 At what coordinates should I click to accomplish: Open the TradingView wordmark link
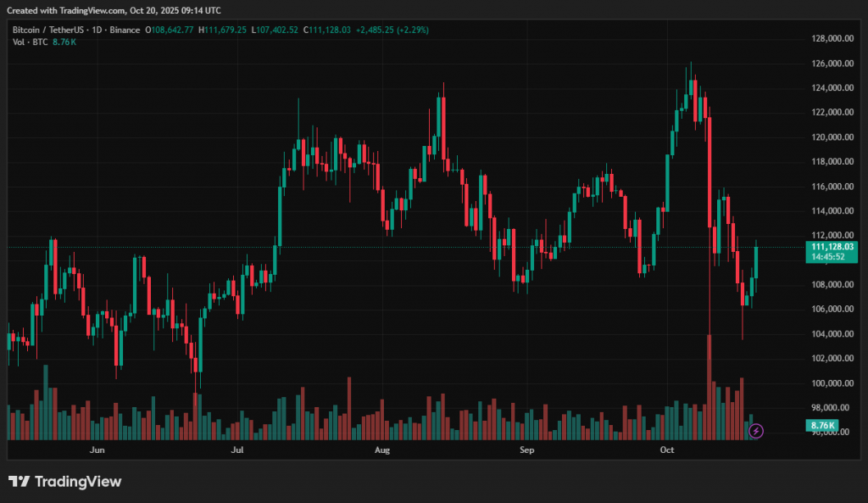pos(78,482)
